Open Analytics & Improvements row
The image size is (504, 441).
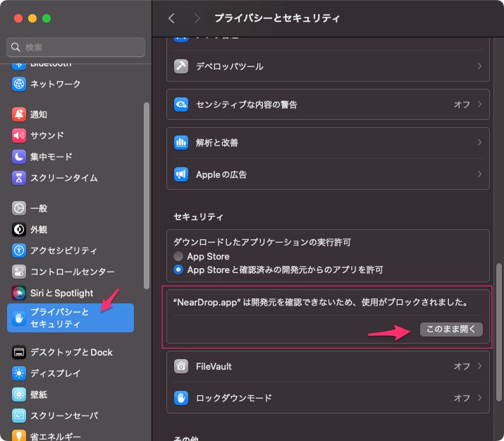click(x=328, y=143)
